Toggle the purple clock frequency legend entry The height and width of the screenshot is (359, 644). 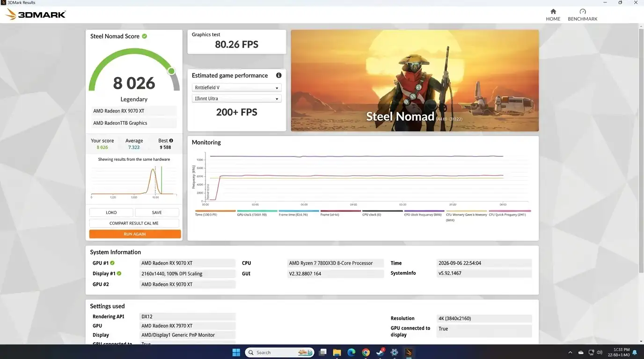pos(424,213)
